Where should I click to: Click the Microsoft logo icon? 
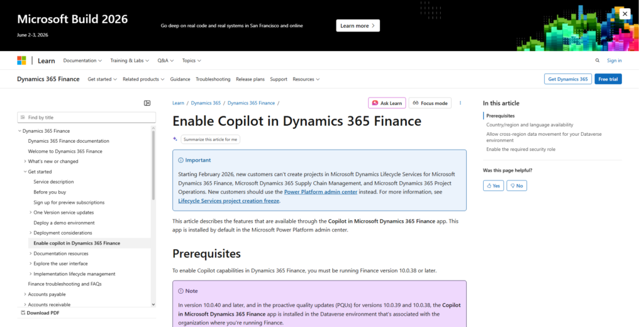click(21, 60)
